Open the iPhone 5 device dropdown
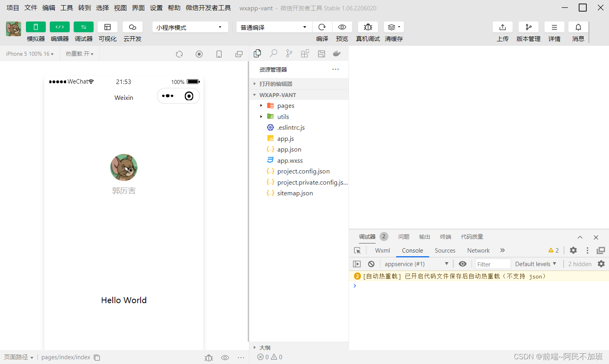 (x=30, y=54)
